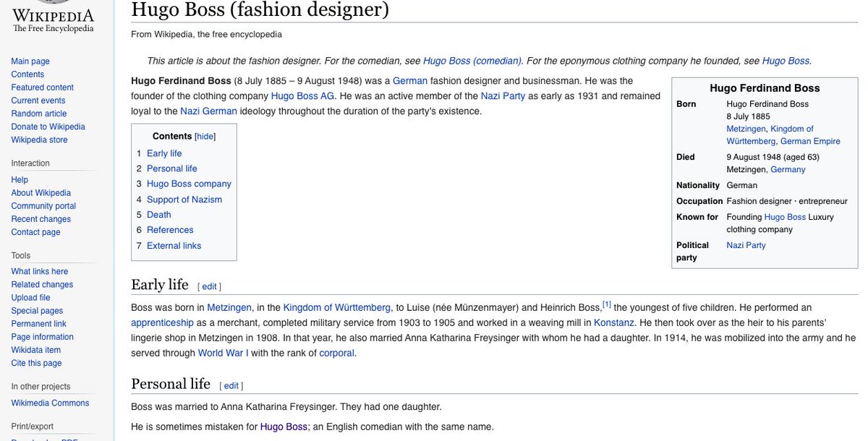Viewport: 868px width, 441px height.
Task: Jump to Early life in contents
Action: tap(164, 153)
